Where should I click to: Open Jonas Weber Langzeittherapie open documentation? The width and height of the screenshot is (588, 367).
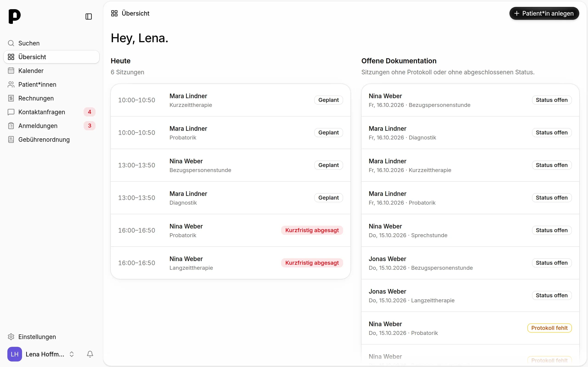pos(470,295)
